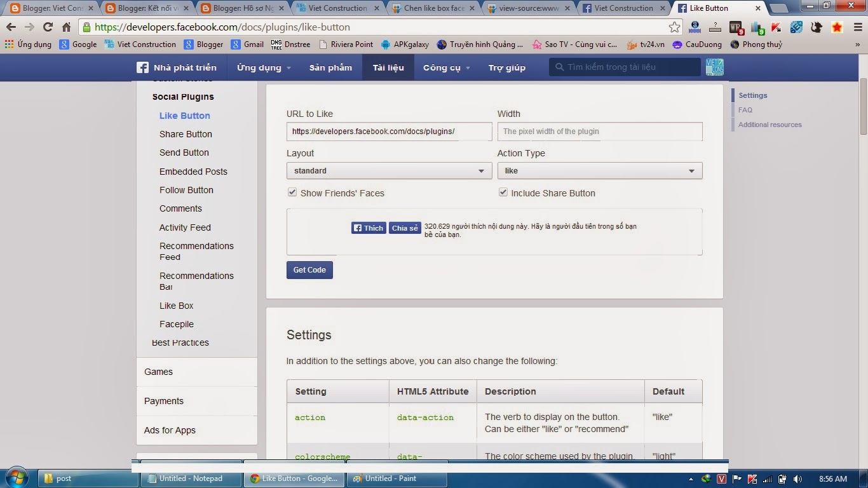This screenshot has height=488, width=868.
Task: Click the Action Center flag tray icon
Action: (737, 479)
